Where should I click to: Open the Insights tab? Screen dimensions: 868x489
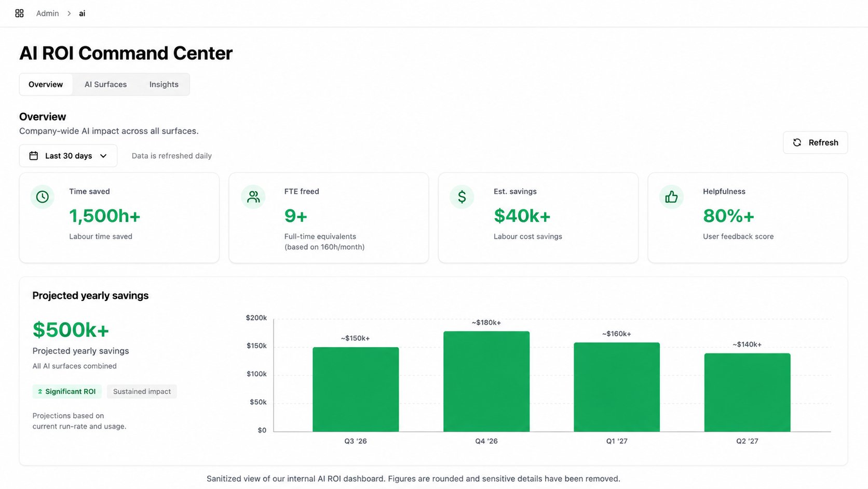pos(164,84)
